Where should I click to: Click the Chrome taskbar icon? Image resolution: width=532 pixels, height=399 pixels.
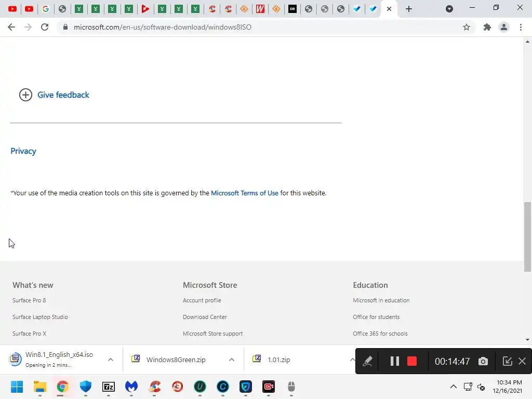point(62,387)
